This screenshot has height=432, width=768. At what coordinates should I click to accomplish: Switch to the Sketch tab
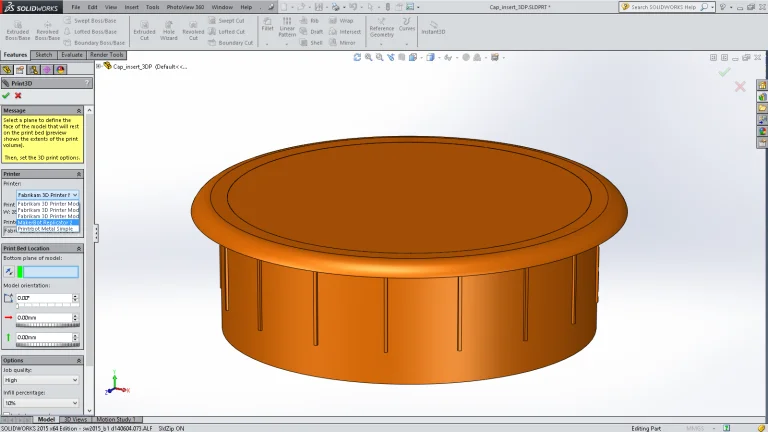point(43,55)
